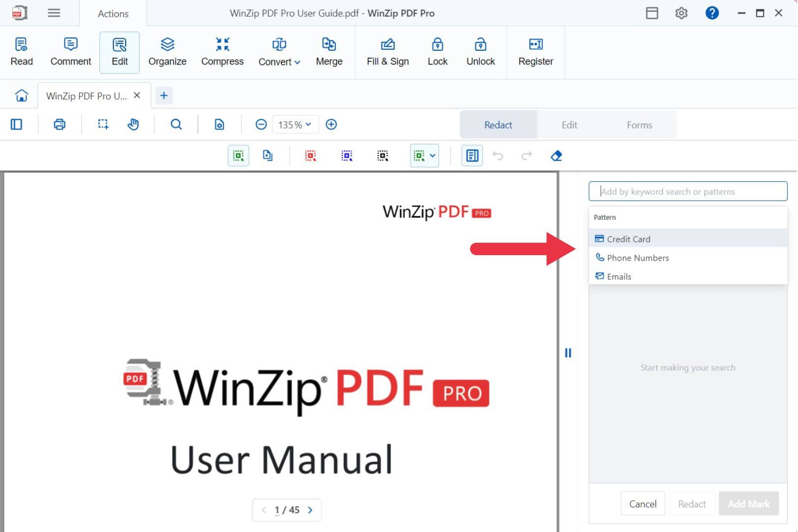This screenshot has width=798, height=532.
Task: Click the Add Mark button
Action: [748, 503]
